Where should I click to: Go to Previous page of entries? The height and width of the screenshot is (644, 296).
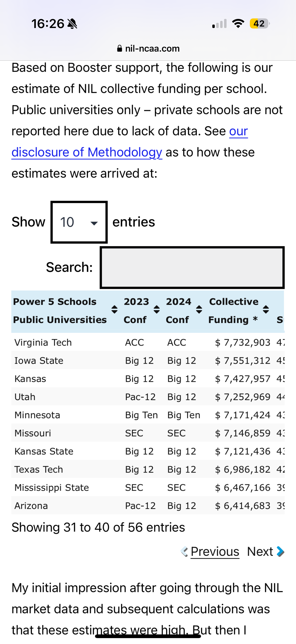(x=215, y=551)
